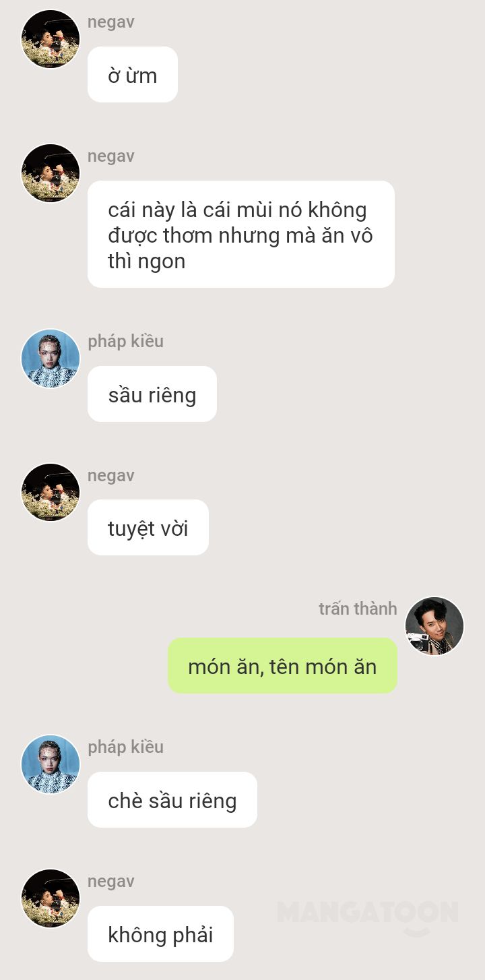Viewport: 485px width, 980px height.
Task: Open trấn thành's avatar on the right
Action: [434, 626]
